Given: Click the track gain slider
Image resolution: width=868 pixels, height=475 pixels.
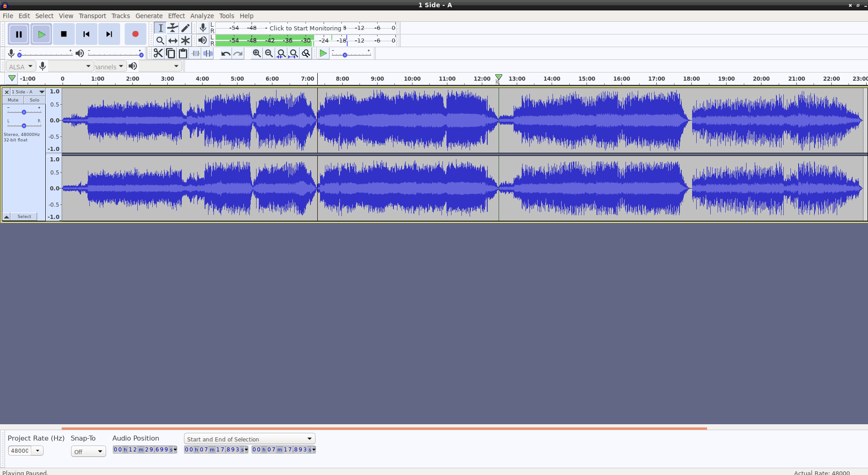Looking at the screenshot, I should (x=24, y=111).
